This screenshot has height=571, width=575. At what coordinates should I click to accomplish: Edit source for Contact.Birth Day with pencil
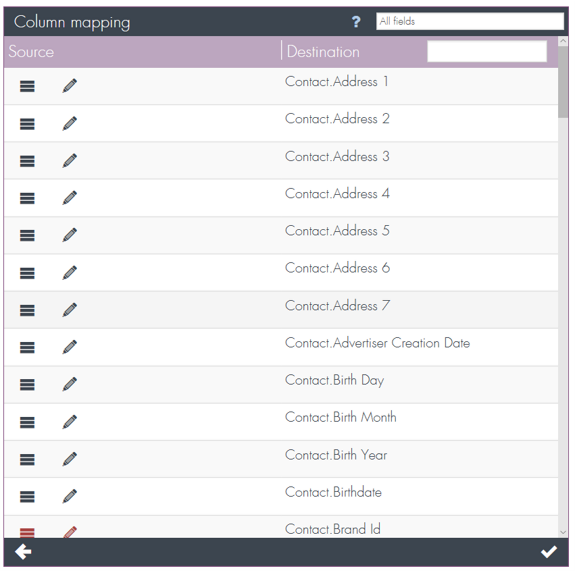coord(70,384)
